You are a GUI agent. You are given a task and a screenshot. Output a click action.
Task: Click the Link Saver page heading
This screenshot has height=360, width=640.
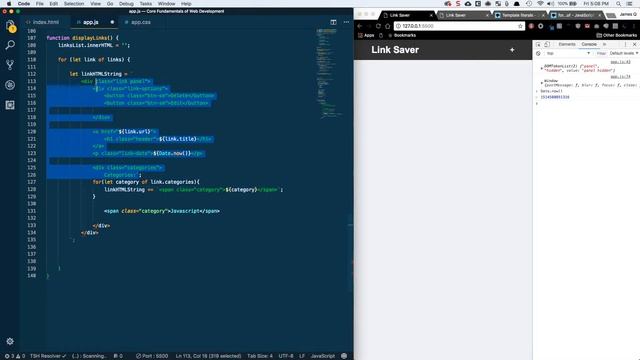(395, 50)
